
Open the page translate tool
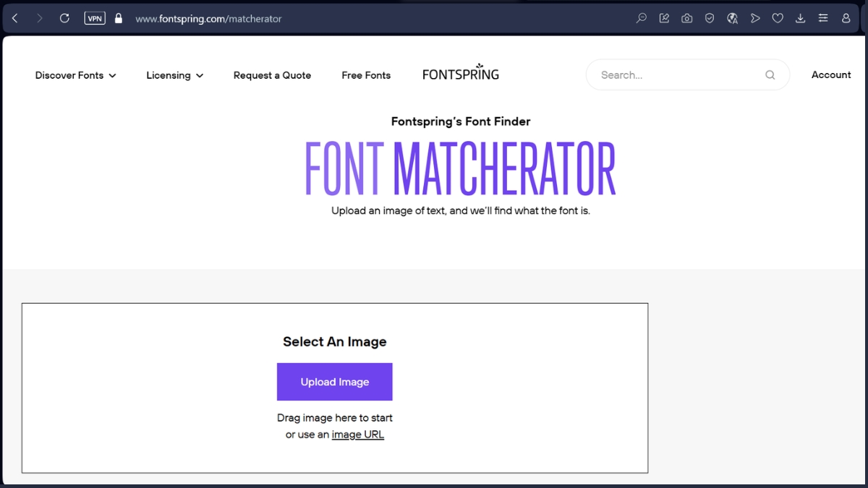(x=733, y=17)
